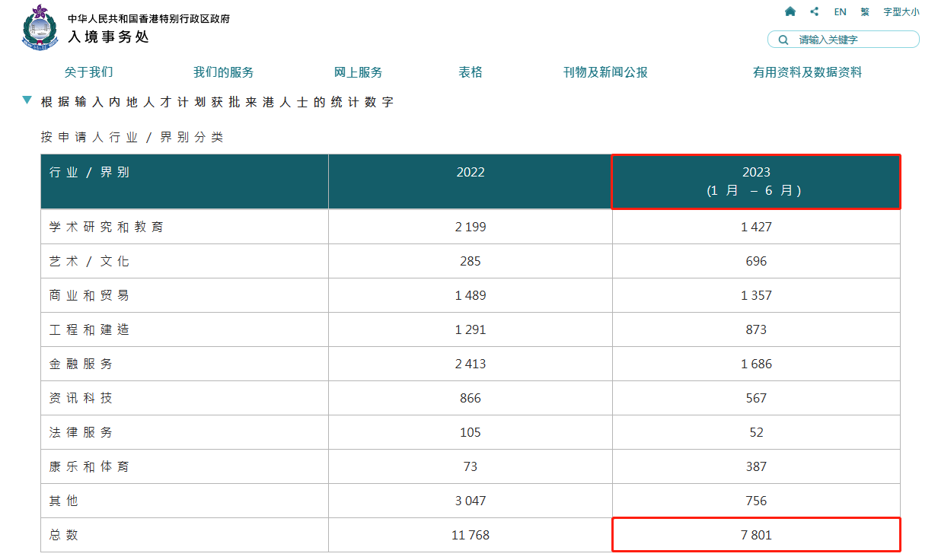Open the 关于我们 menu
The image size is (938, 560).
(88, 72)
